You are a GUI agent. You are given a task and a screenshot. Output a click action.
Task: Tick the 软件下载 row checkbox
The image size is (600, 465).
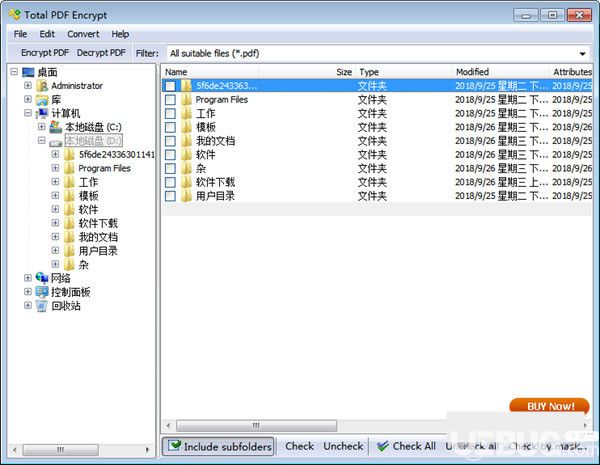pyautogui.click(x=170, y=182)
